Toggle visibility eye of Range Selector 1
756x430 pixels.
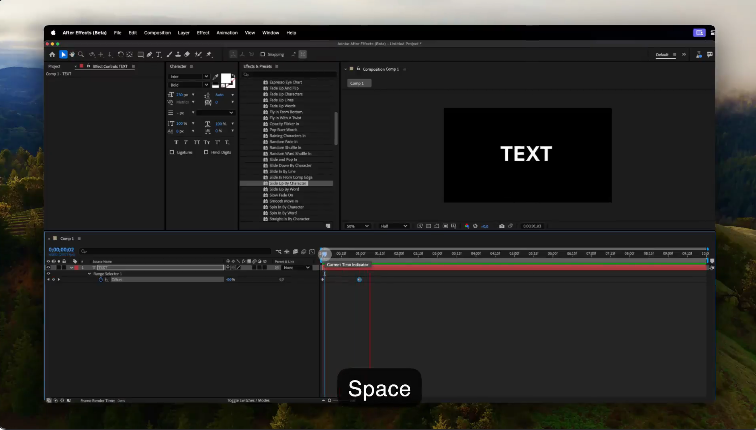pyautogui.click(x=48, y=274)
